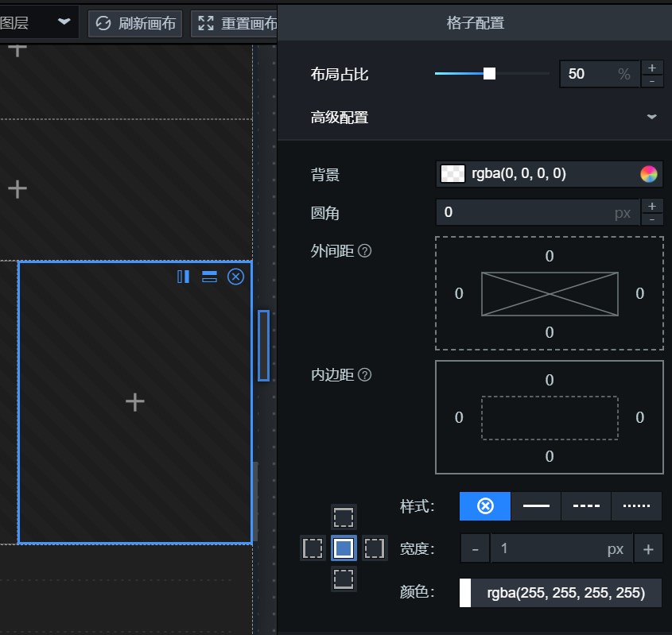Screen dimensions: 672x635
Task: Choose dotted line border style
Action: pos(636,506)
